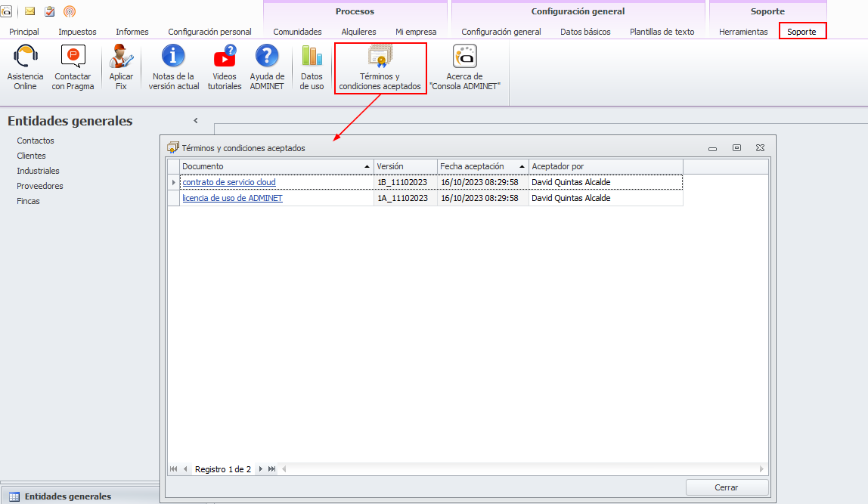The image size is (868, 504).
Task: Switch to the Informes tab
Action: [x=132, y=32]
